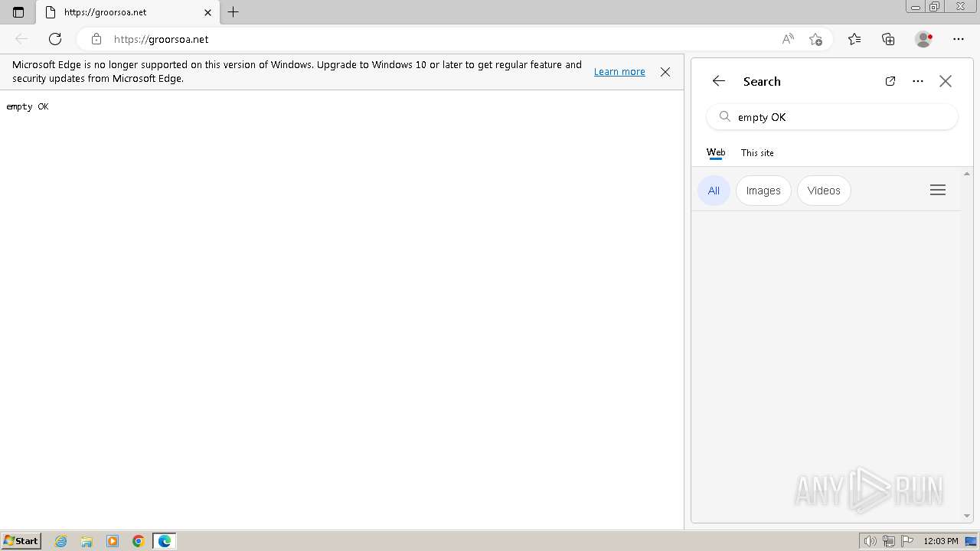Switch to Microsoft Edge taskbar button
Screen dimensions: 980x551
[165, 541]
